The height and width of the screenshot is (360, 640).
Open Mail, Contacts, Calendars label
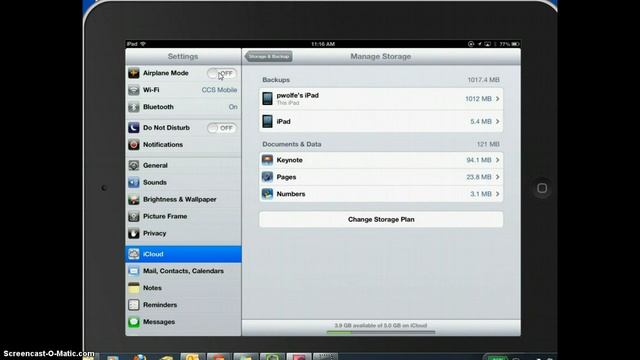(x=183, y=271)
